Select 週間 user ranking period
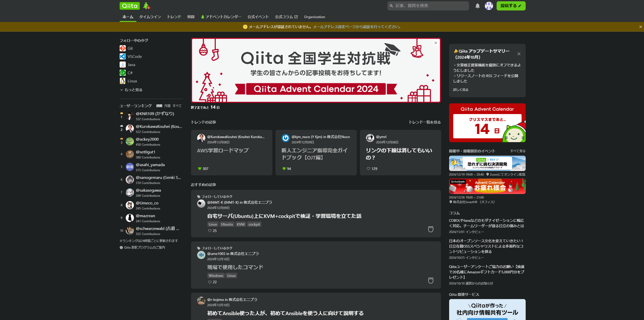644x320 pixels. (159, 106)
